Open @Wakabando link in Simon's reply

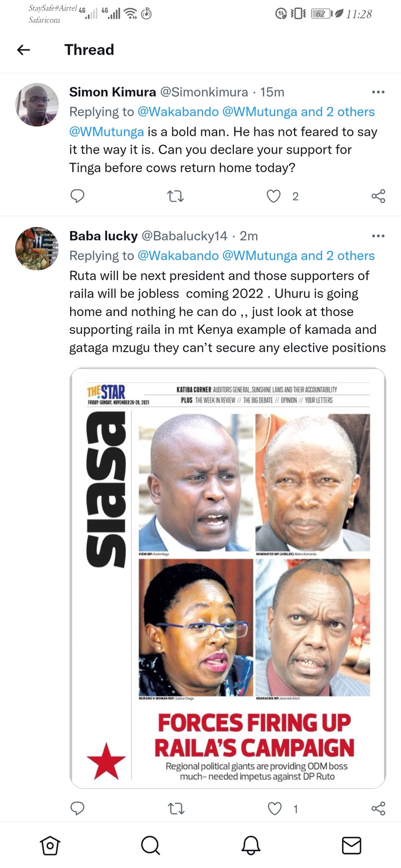(x=178, y=111)
